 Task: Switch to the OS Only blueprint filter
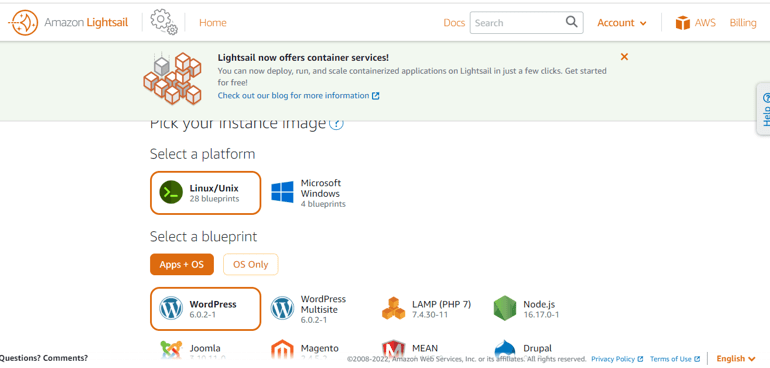pos(250,264)
